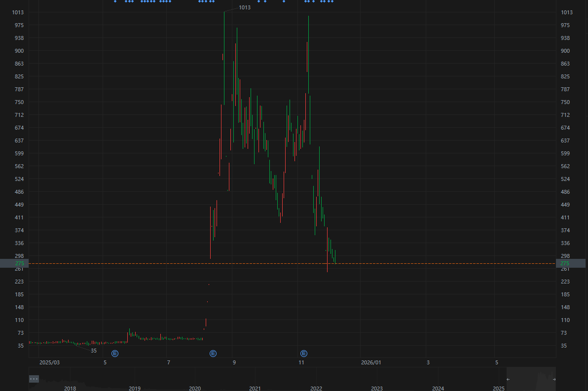Jump to 2018 in the navigator strip
Image resolution: width=588 pixels, height=391 pixels.
click(70, 389)
